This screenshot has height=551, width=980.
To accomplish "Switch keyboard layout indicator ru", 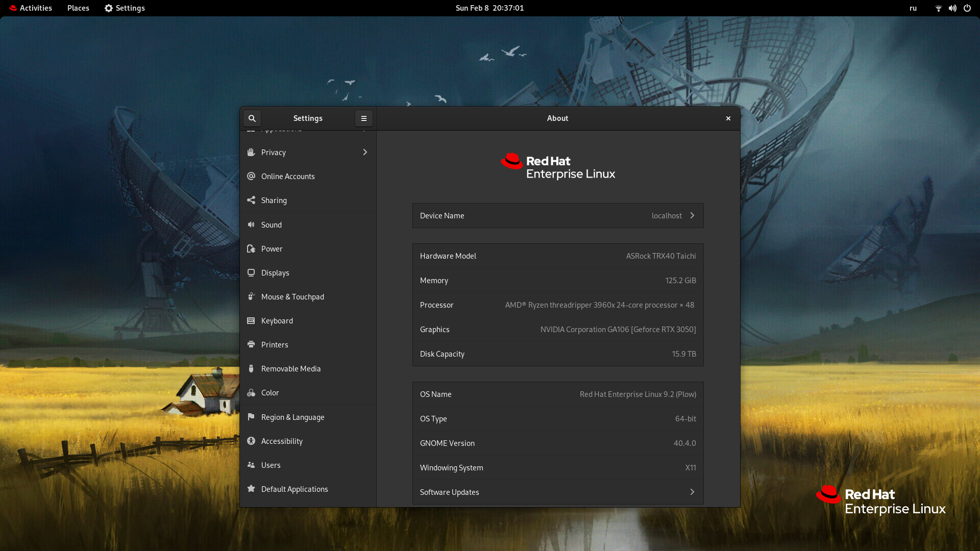I will point(913,8).
